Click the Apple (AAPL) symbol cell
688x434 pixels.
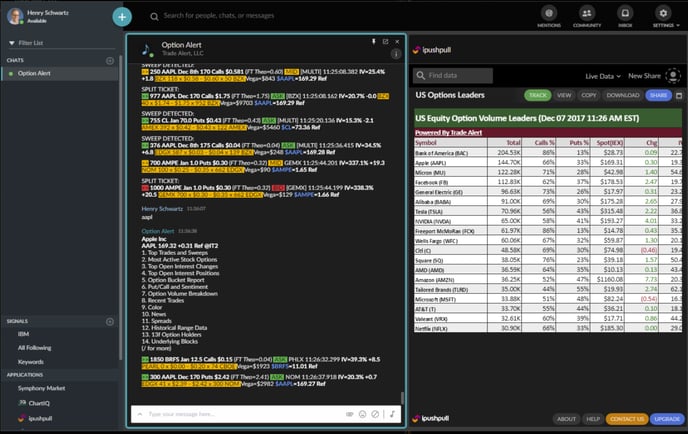[x=451, y=162]
